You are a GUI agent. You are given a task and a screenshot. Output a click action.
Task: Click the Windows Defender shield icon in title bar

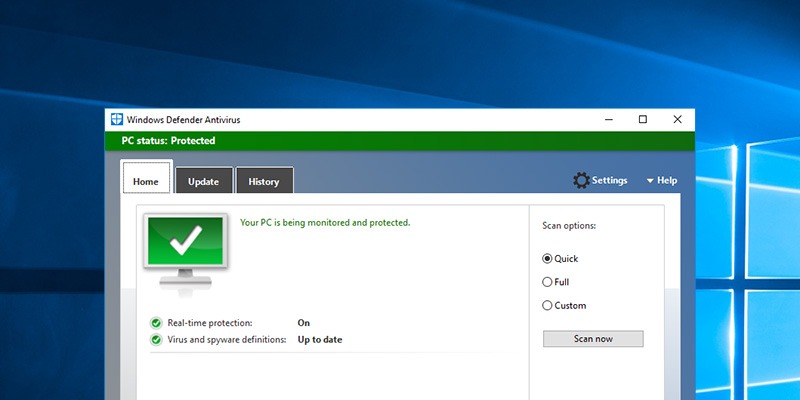pos(117,120)
